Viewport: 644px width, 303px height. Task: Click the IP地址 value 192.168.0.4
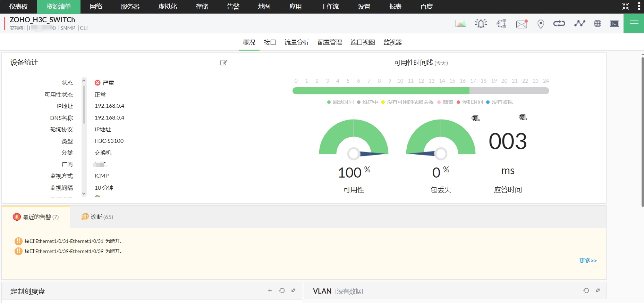109,106
